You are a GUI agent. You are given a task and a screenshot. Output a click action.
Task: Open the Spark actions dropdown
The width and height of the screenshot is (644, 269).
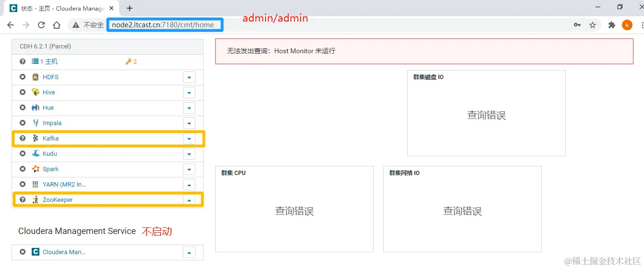click(189, 169)
